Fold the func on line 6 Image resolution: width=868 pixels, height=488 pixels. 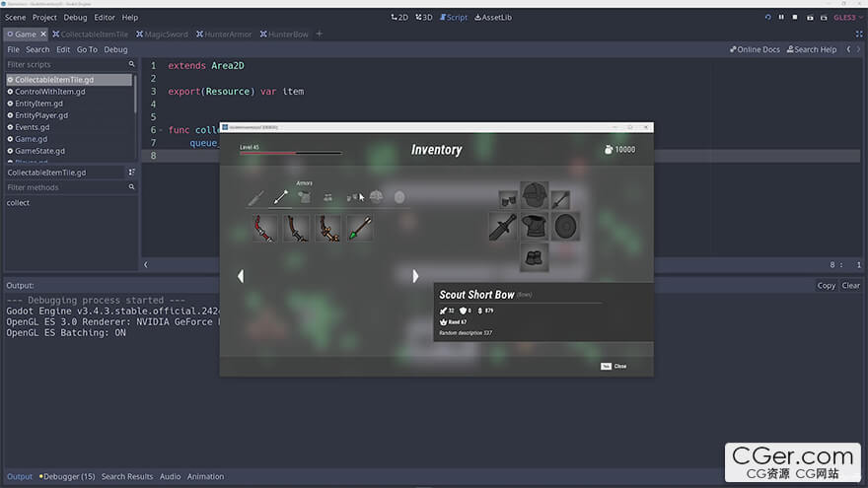pyautogui.click(x=161, y=130)
